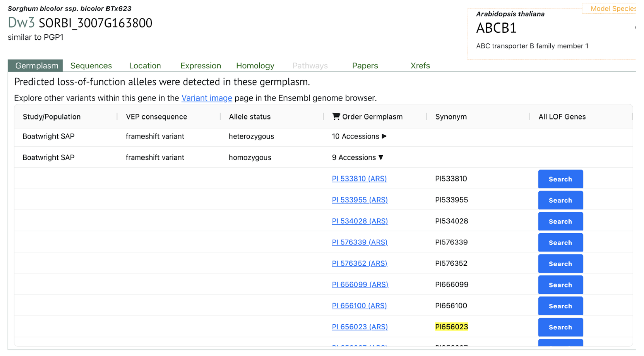
Task: Click Boatwright SAP in the homozygous row
Action: (x=48, y=157)
